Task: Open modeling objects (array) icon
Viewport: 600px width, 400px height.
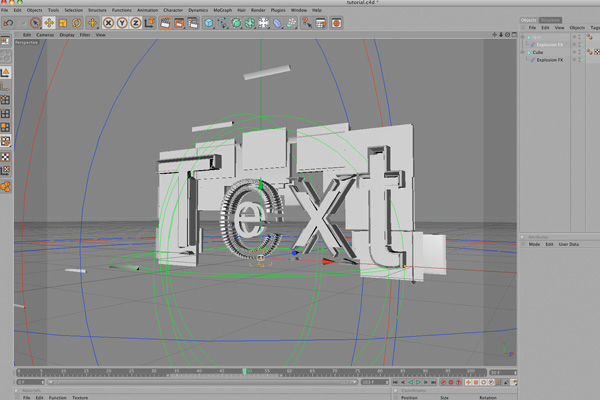Action: pyautogui.click(x=250, y=23)
